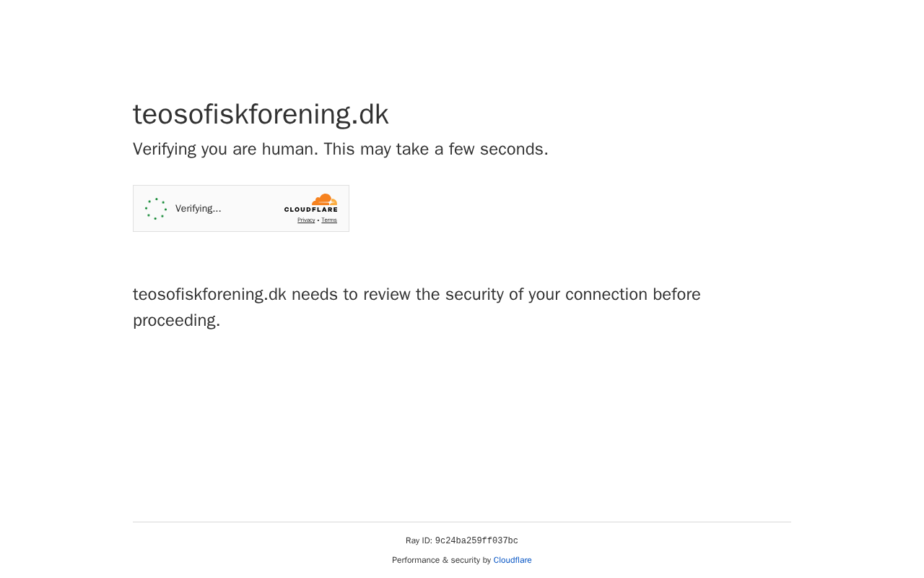Click "connection before" in the paragraph
Image resolution: width=924 pixels, height=578 pixels.
click(632, 295)
